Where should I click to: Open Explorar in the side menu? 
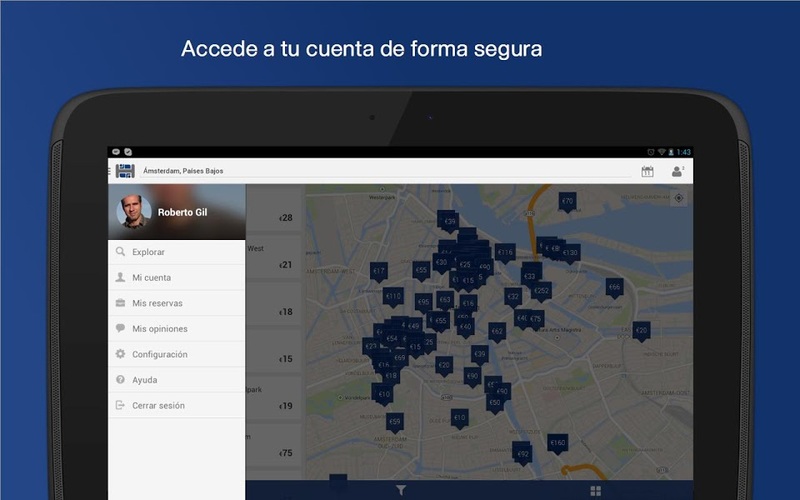pos(177,252)
